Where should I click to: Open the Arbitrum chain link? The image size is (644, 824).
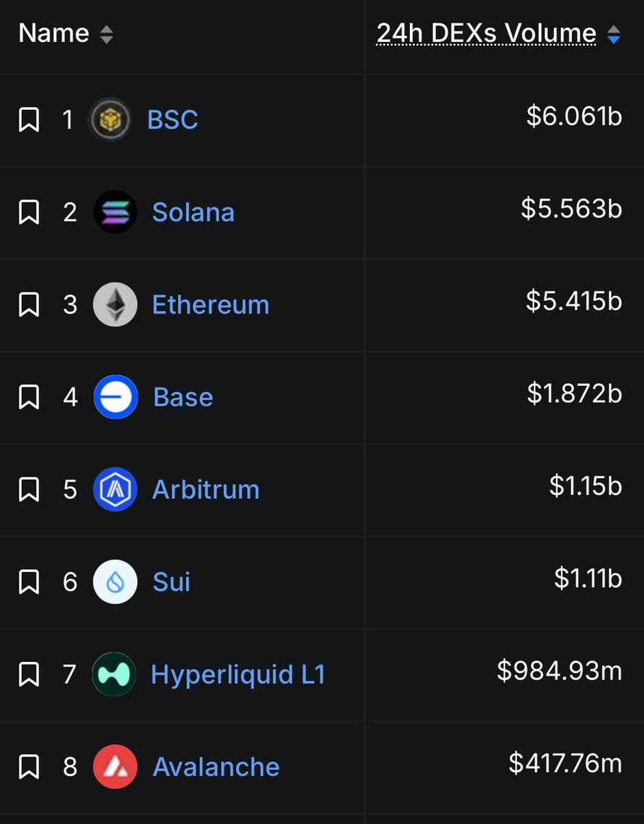(206, 490)
